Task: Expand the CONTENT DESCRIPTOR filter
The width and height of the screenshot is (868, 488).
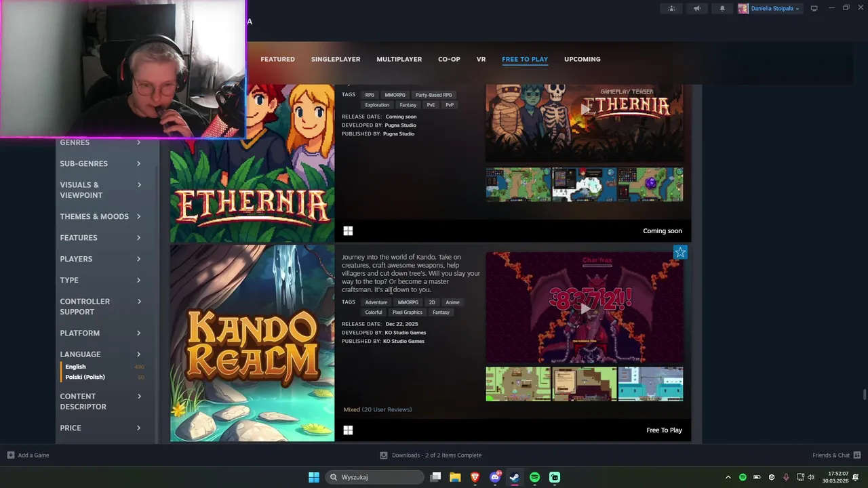Action: [100, 401]
